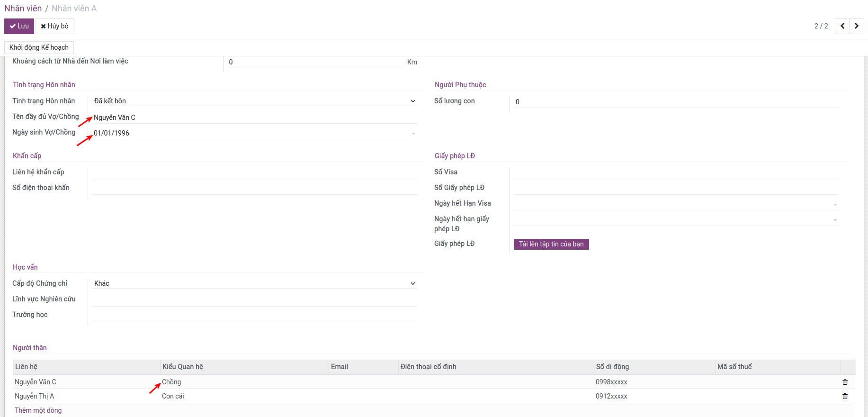The image size is (868, 417).
Task: Open Tình trạng Hôn nhân dropdown
Action: point(254,101)
